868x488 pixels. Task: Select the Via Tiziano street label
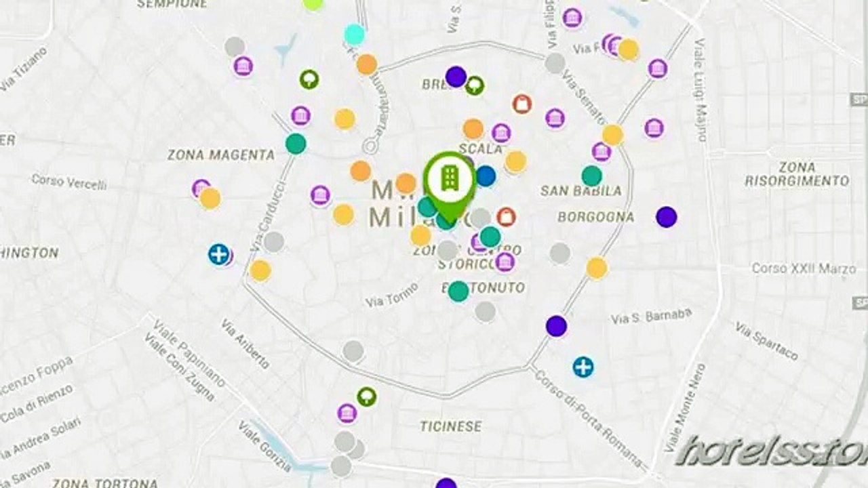click(x=24, y=68)
